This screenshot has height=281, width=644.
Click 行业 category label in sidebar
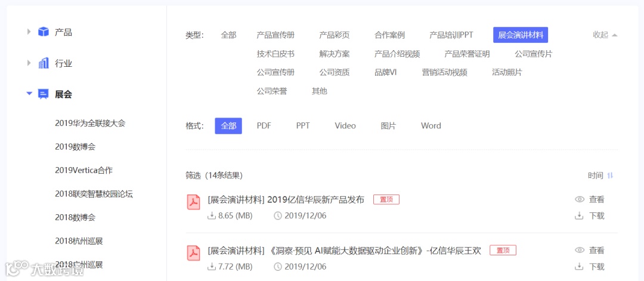click(x=63, y=64)
